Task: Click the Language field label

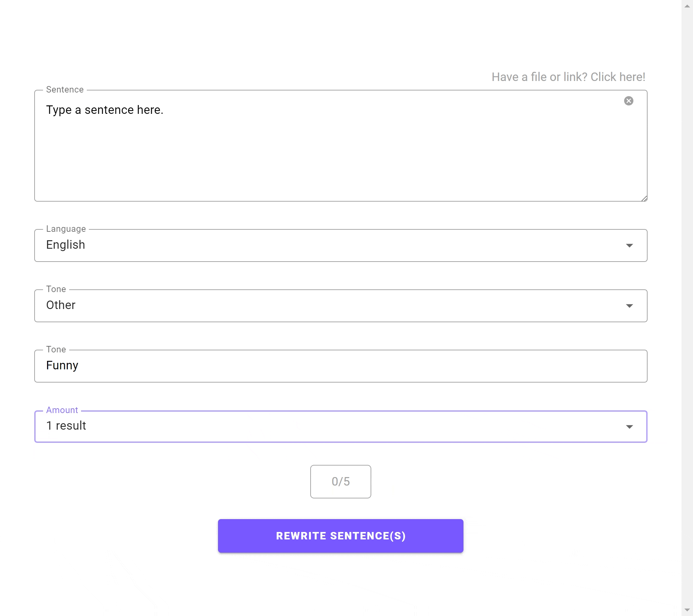Action: coord(66,229)
